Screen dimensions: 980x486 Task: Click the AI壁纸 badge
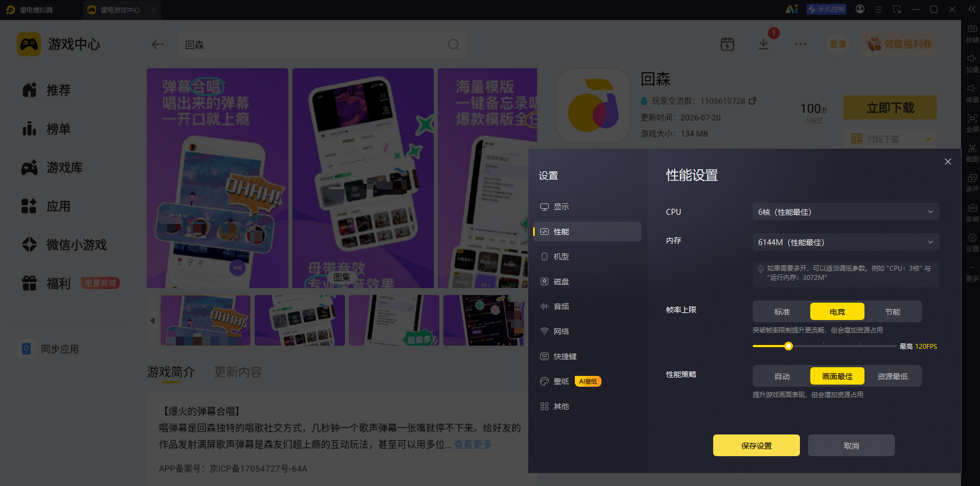[x=588, y=381]
